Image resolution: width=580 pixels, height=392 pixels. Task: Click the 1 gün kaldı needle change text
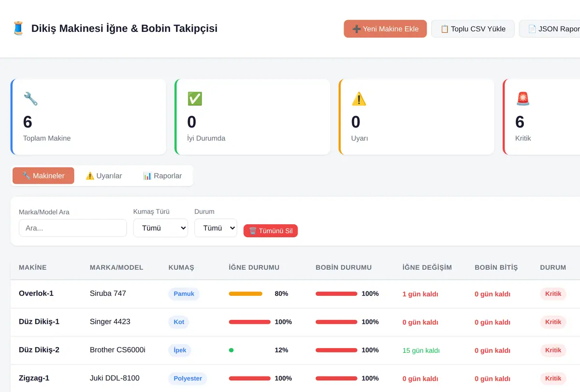click(x=420, y=294)
